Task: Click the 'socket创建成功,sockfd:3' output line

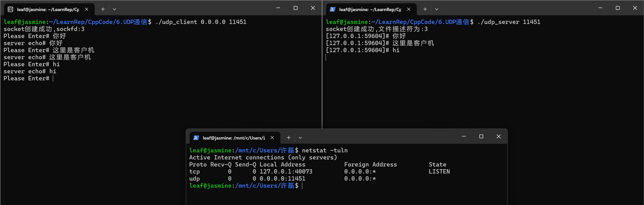Action: [x=44, y=29]
